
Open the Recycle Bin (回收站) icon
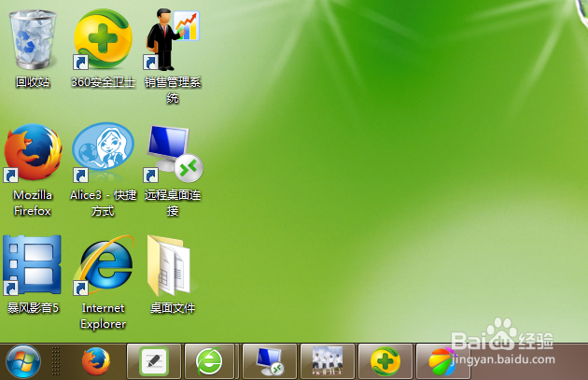click(x=33, y=40)
